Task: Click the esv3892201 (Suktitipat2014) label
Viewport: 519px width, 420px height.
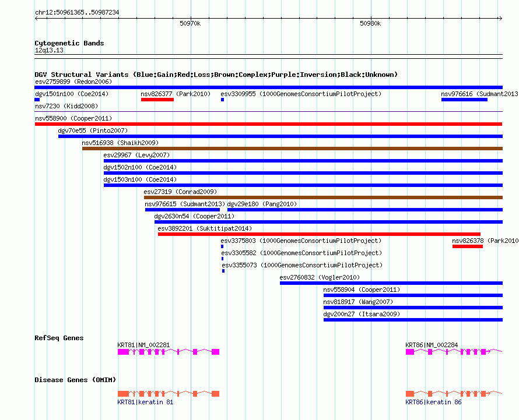Action: 205,228
